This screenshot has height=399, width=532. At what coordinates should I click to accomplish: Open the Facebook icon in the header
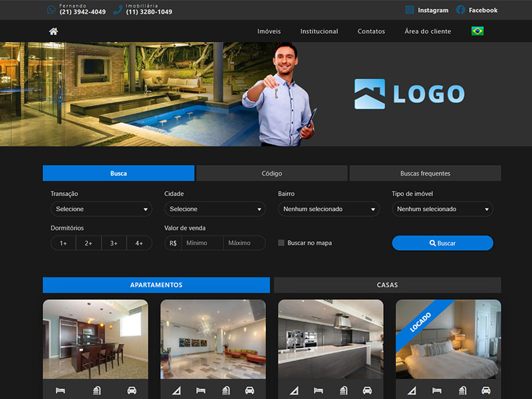(460, 10)
